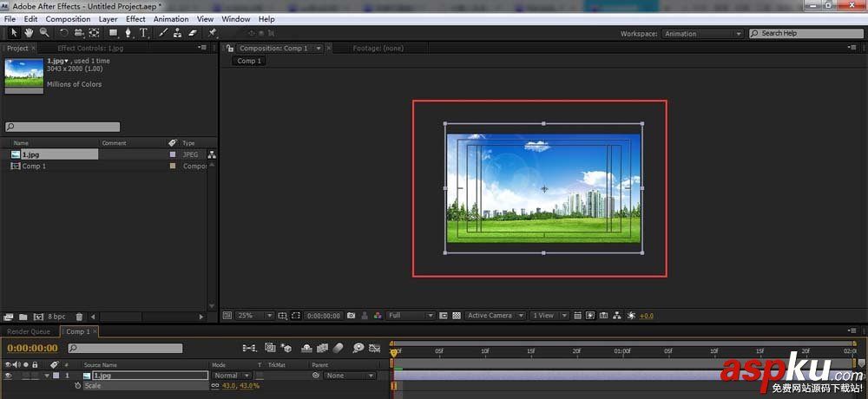Select the Zoom magnifier tool
868x399 pixels.
[43, 33]
